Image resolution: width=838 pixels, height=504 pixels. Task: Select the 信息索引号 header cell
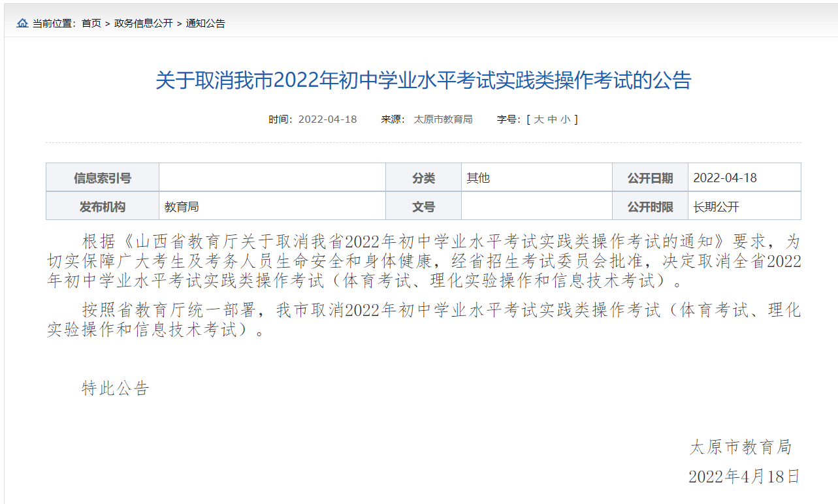103,178
